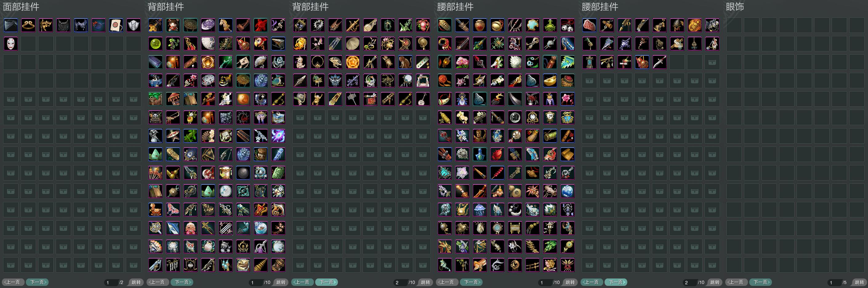The image size is (868, 288).
Task: Select the green glass orb back pendant
Action: tap(155, 44)
